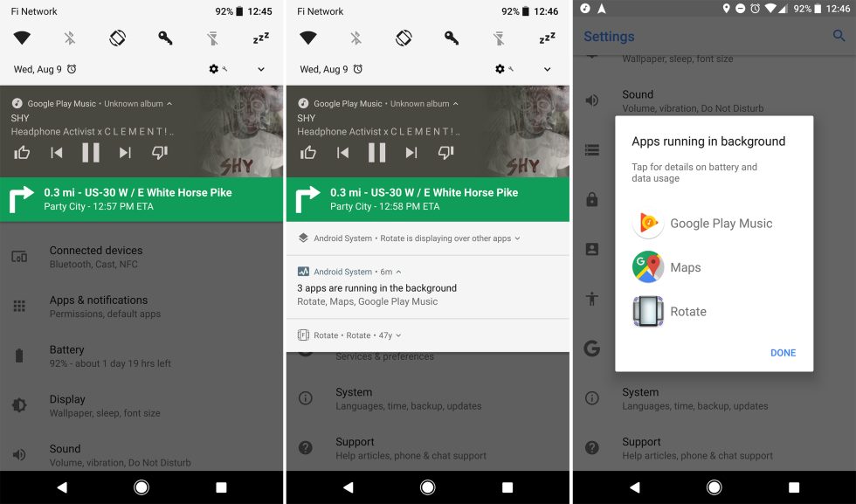Image resolution: width=856 pixels, height=504 pixels.
Task: Tap '3 apps are running in the background'
Action: click(376, 287)
